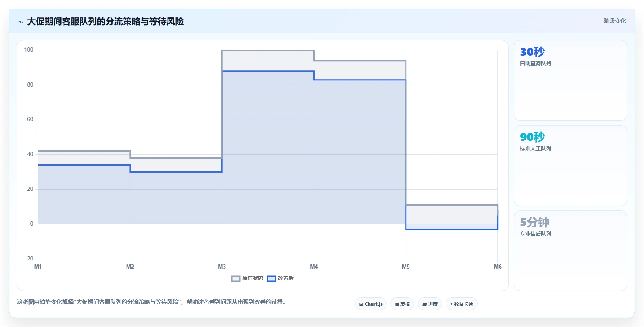Toggle the 改善后 legend series
The width and height of the screenshot is (644, 327).
point(281,278)
